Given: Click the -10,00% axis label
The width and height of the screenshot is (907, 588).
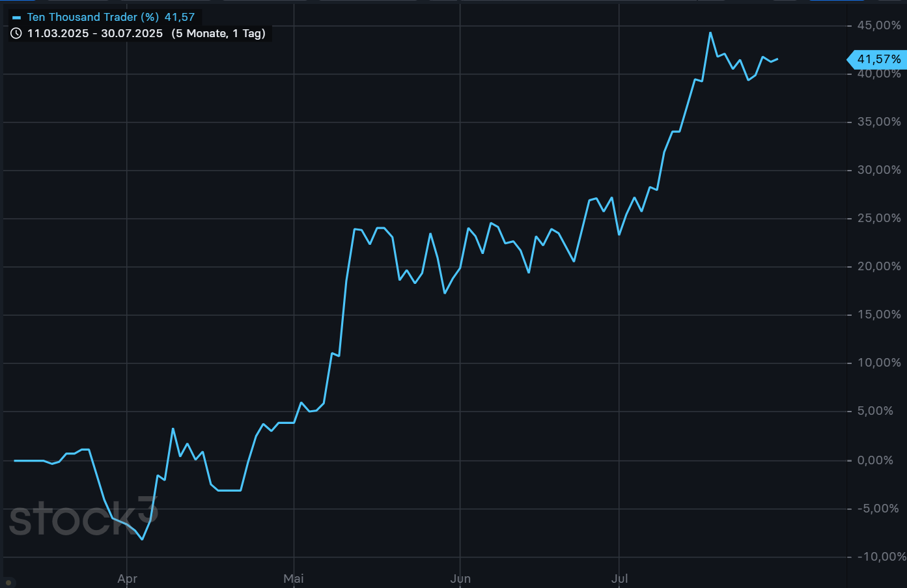Looking at the screenshot, I should (x=882, y=557).
